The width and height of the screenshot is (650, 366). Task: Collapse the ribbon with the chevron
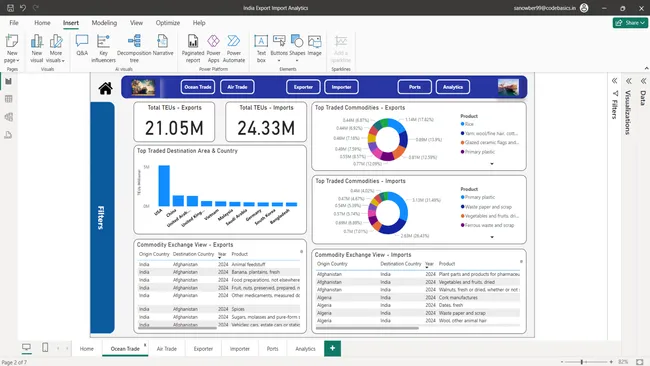pos(646,68)
